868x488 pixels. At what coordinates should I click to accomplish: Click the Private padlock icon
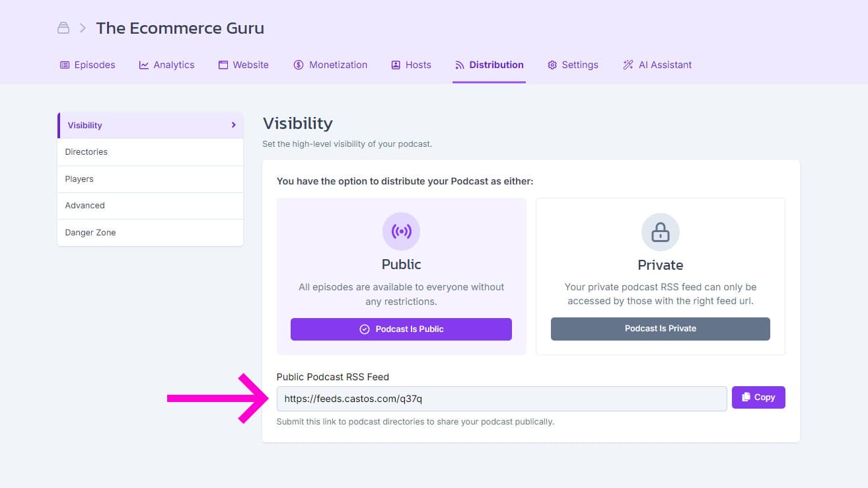coord(660,232)
